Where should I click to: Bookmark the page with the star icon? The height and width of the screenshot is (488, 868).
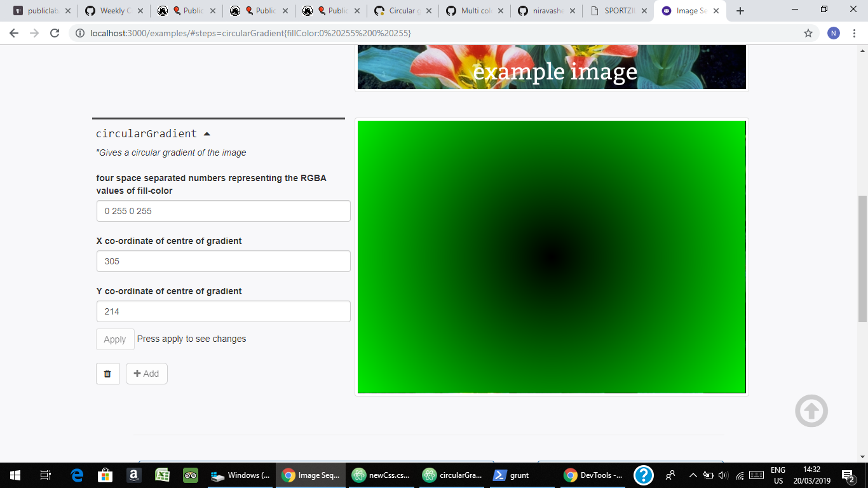point(808,32)
